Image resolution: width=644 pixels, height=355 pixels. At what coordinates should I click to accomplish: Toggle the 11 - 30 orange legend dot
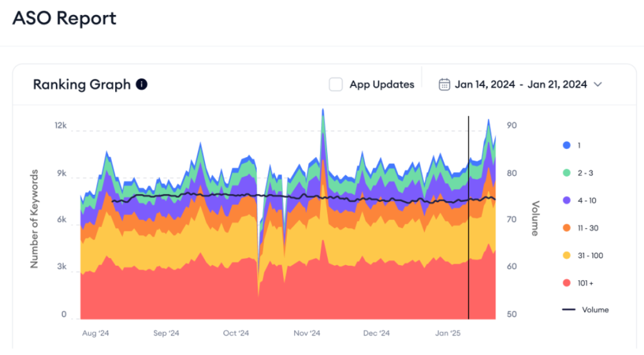pyautogui.click(x=566, y=228)
